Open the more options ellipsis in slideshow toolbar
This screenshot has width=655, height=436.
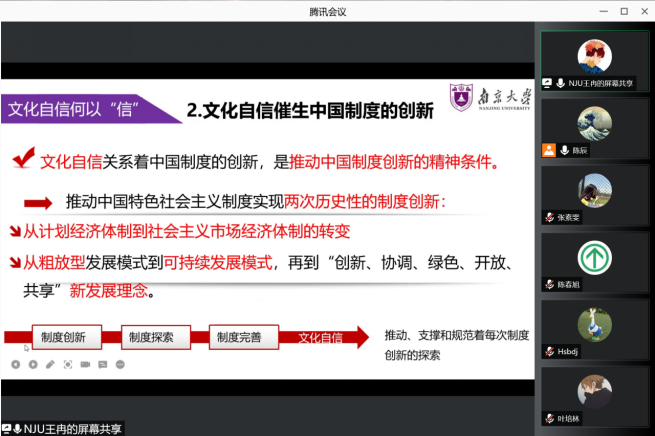coord(119,364)
